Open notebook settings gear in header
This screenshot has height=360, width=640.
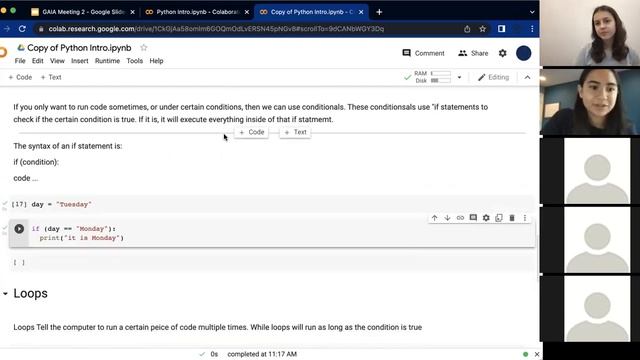tap(502, 53)
